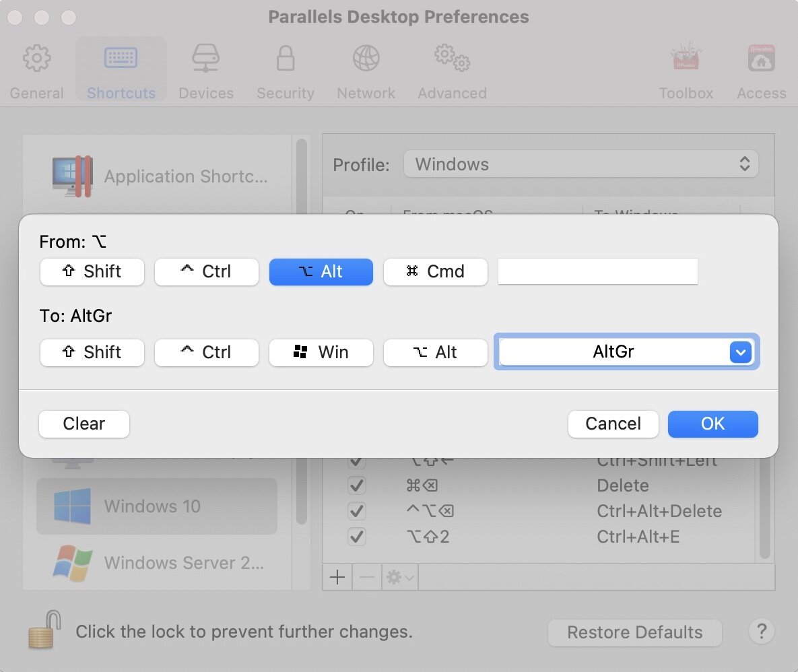Open help with the question mark button

point(762,632)
